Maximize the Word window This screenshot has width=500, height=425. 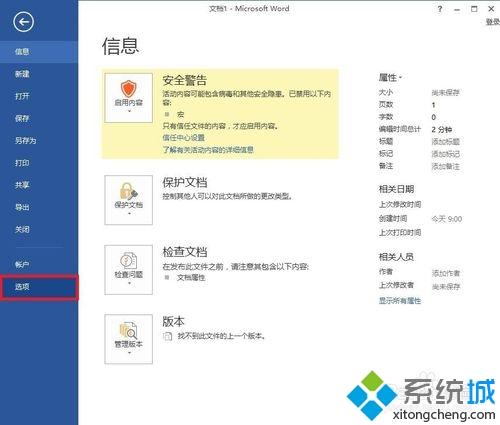(474, 9)
